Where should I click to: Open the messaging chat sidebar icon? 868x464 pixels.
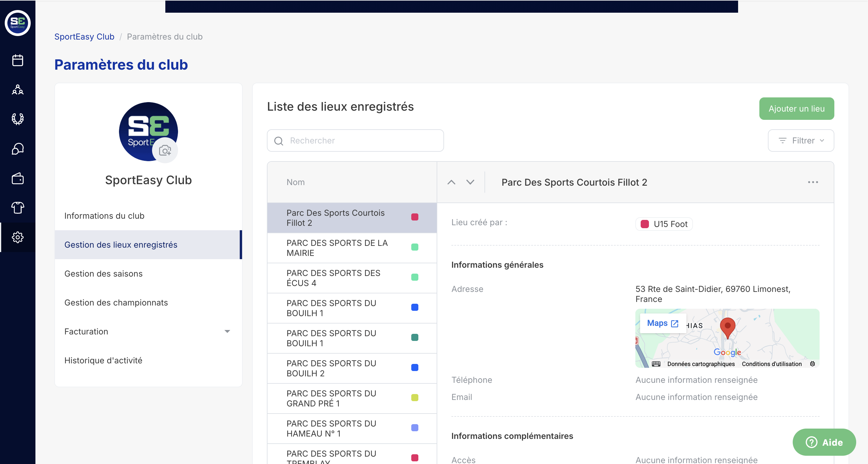click(17, 148)
